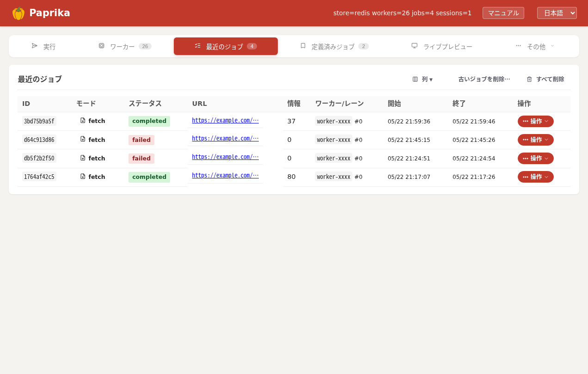Select the 最近のジョブ tab
Image resolution: width=588 pixels, height=374 pixels.
[x=226, y=46]
